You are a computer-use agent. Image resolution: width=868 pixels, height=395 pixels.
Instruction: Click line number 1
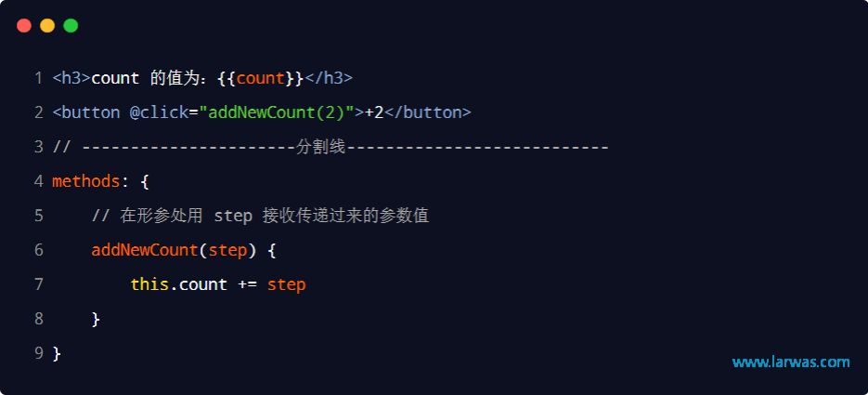tap(38, 78)
